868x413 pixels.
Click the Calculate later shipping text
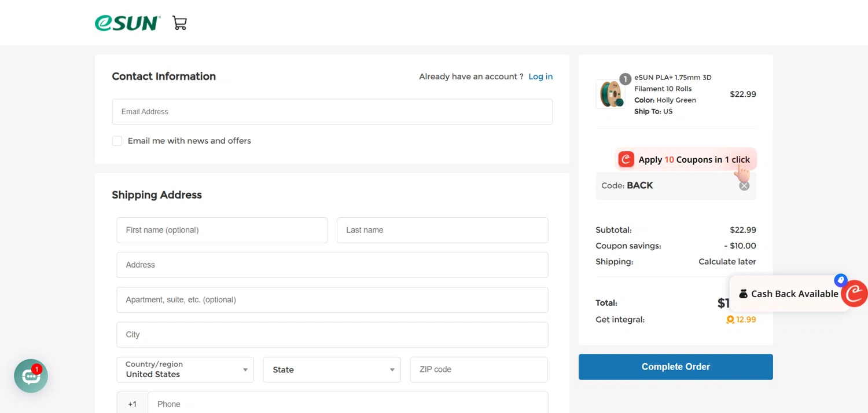(x=727, y=262)
